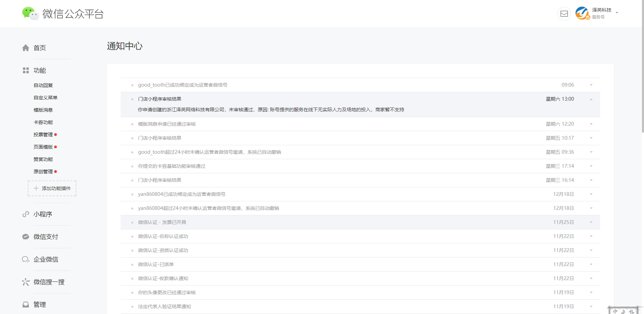Select 投票管理 in the sidebar

[43, 135]
